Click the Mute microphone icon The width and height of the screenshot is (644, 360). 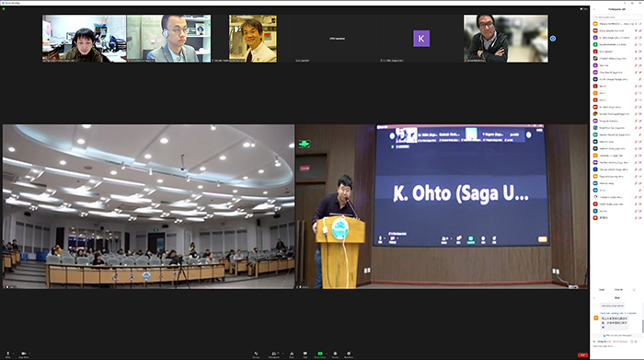[7, 354]
